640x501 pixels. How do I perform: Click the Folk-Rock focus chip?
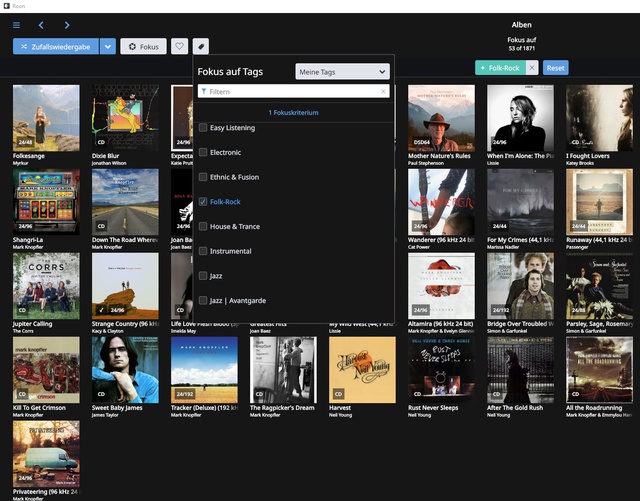[500, 68]
